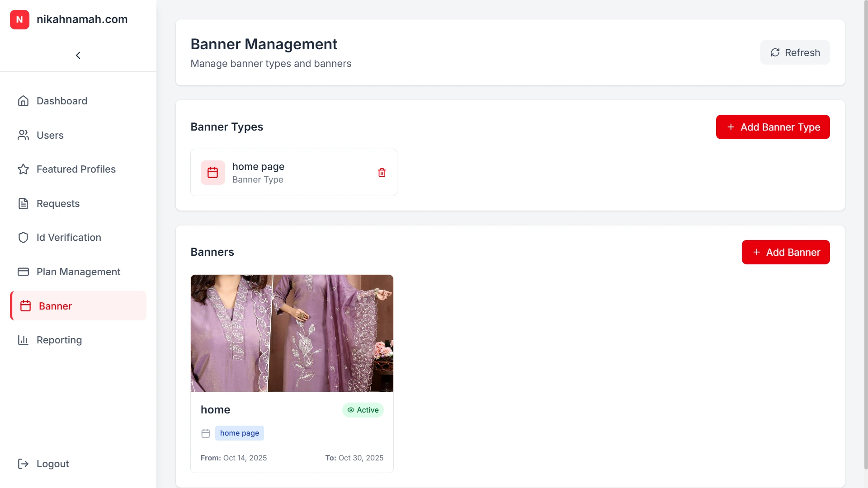Open Users via the people icon
The image size is (868, 488).
pos(23,135)
